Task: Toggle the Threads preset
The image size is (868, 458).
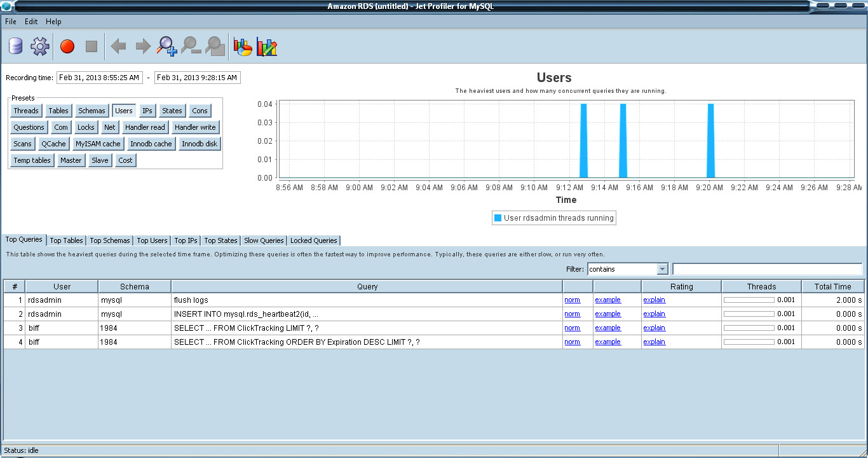Action: [x=26, y=111]
